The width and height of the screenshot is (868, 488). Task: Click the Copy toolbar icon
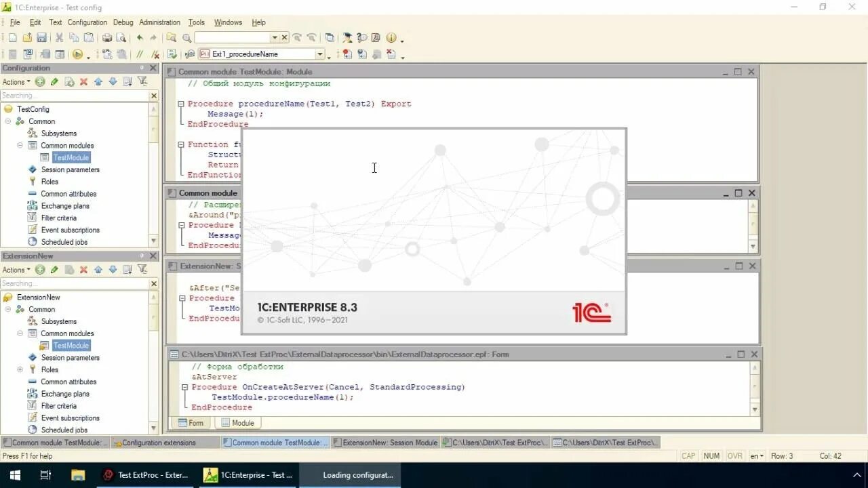point(73,38)
